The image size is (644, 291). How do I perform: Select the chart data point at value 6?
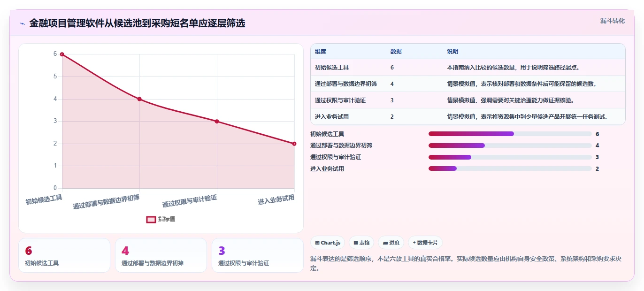(x=62, y=54)
